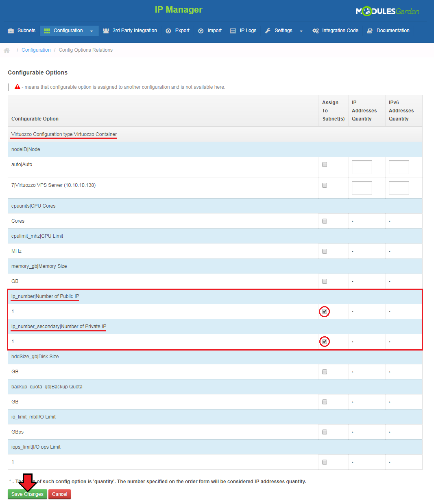The image size is (434, 504).
Task: Open the IP Logs page
Action: click(243, 31)
